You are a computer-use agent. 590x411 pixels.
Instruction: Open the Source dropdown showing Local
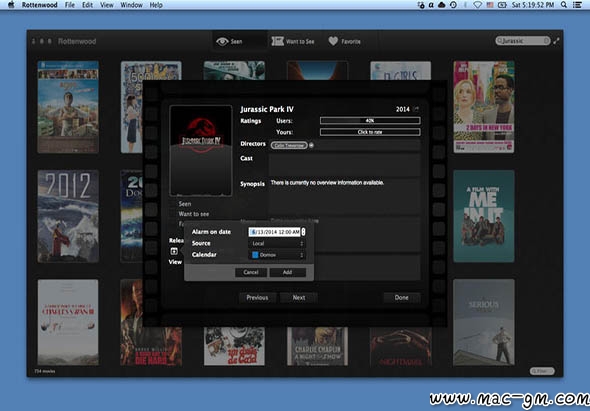pyautogui.click(x=277, y=244)
